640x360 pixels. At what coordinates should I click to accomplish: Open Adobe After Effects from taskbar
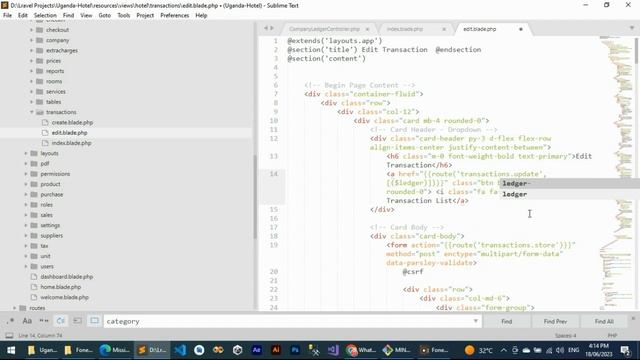coord(257,350)
